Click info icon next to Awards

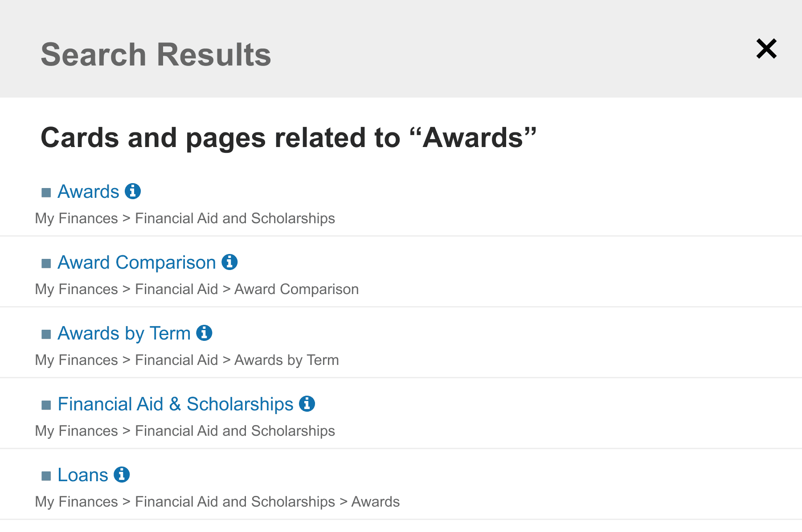click(133, 192)
